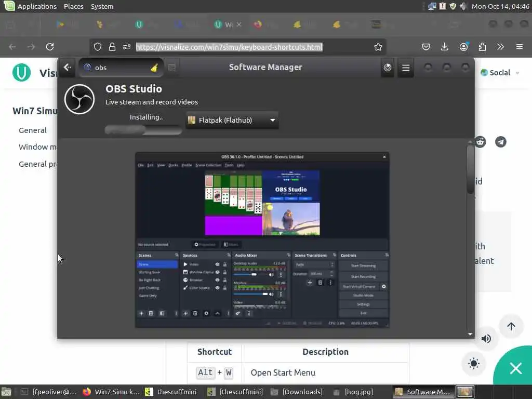Share page via Reddit icon

point(481,142)
